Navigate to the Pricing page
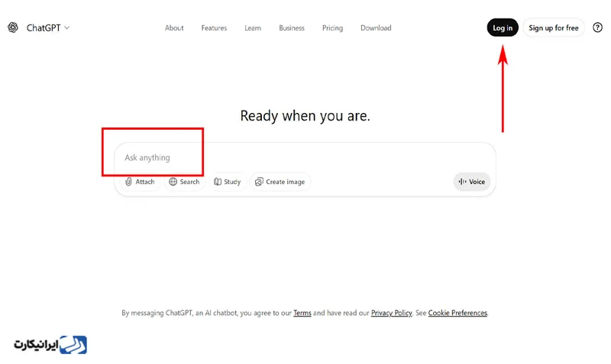Image resolution: width=611 pixels, height=364 pixels. (332, 28)
